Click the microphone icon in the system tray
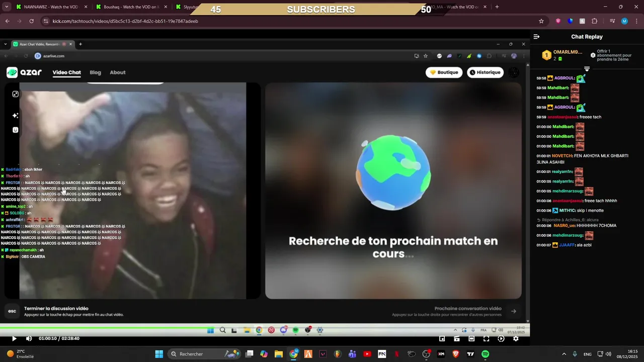 click(x=575, y=354)
